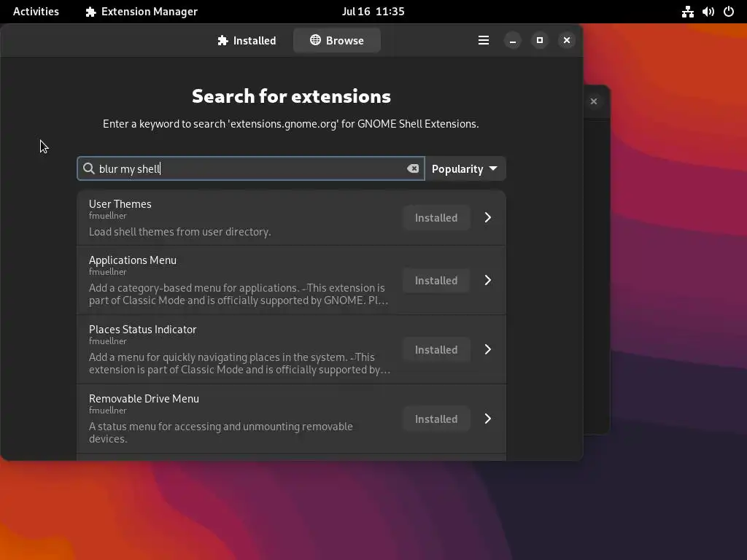Click Installed button for Removable Drive Menu

[x=436, y=419]
